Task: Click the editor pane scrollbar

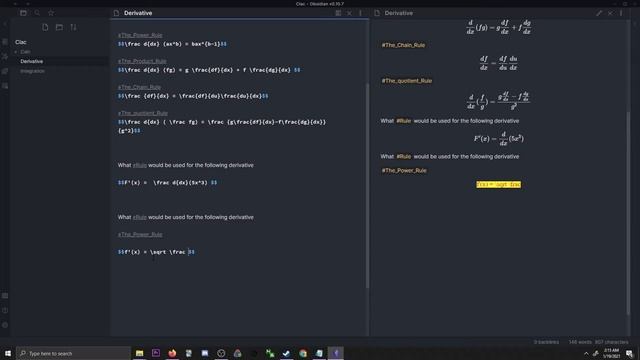Action: coord(367,186)
